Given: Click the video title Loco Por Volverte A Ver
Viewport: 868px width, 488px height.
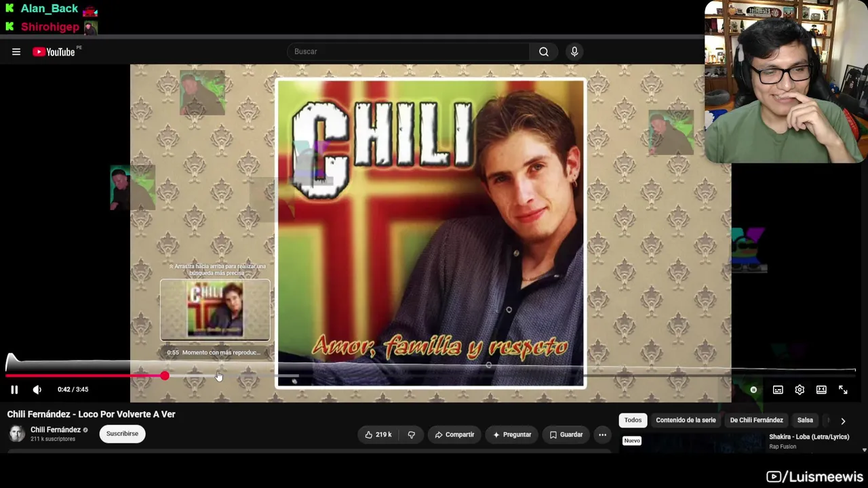Looking at the screenshot, I should (92, 414).
